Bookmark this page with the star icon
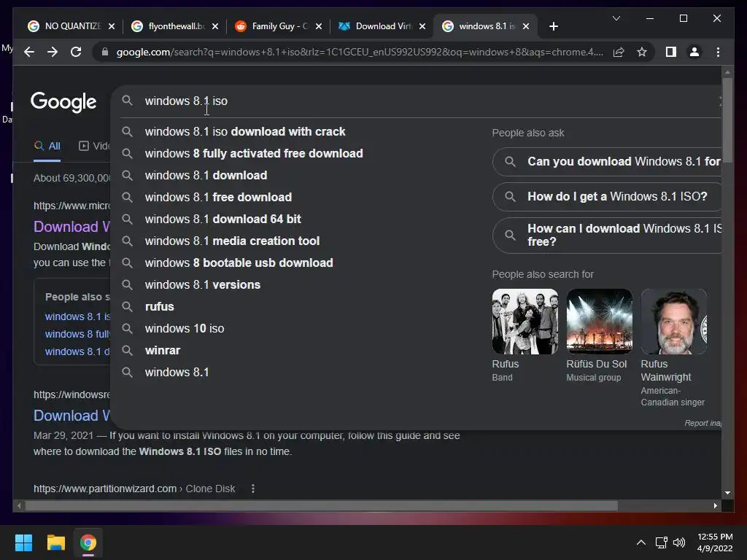This screenshot has width=747, height=560. 642,52
